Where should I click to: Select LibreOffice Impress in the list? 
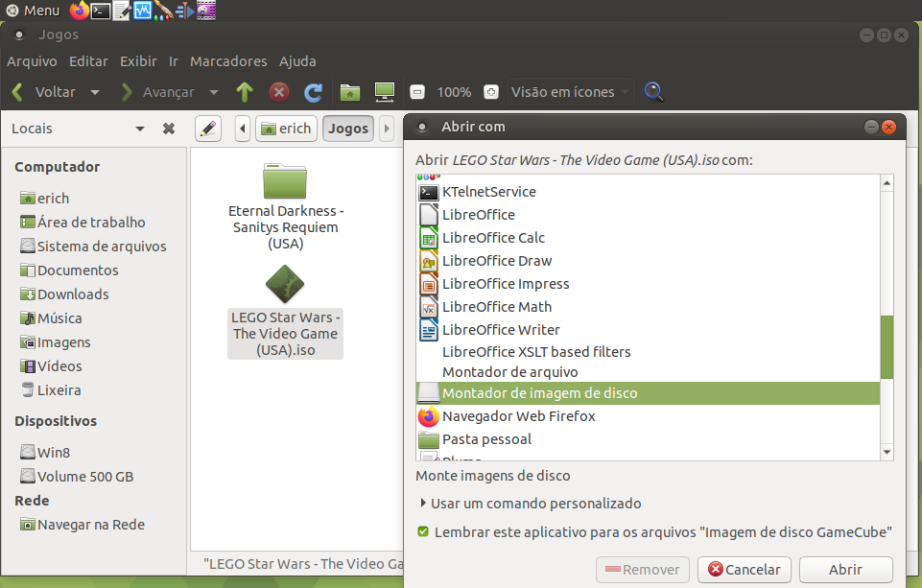tap(648, 283)
